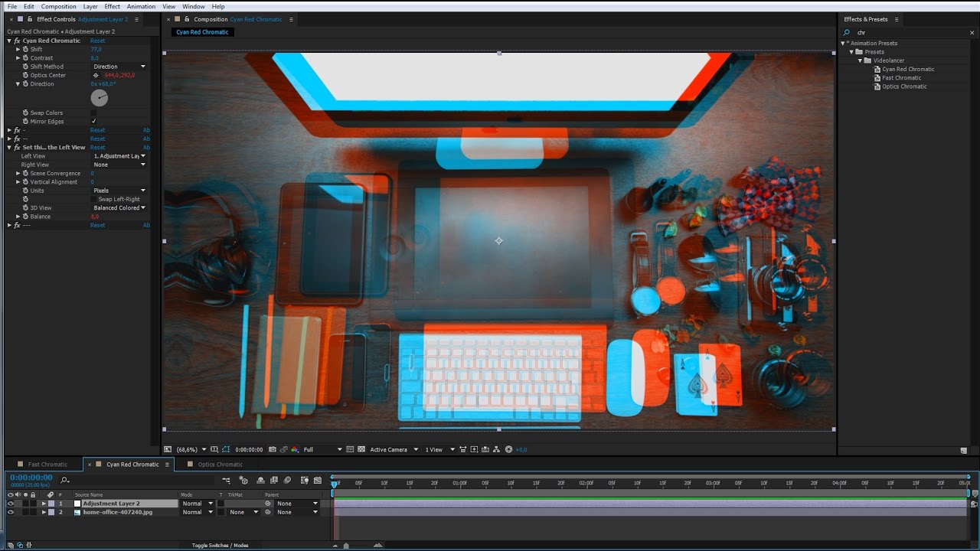980x551 pixels.
Task: Click Reset Exposure icon in viewer footer
Action: coord(509,449)
